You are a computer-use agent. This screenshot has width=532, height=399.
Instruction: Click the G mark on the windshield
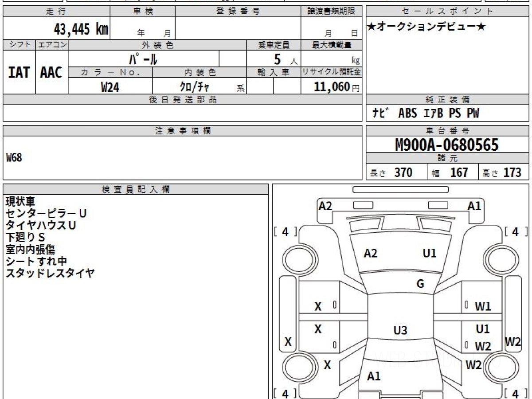[x=420, y=284]
